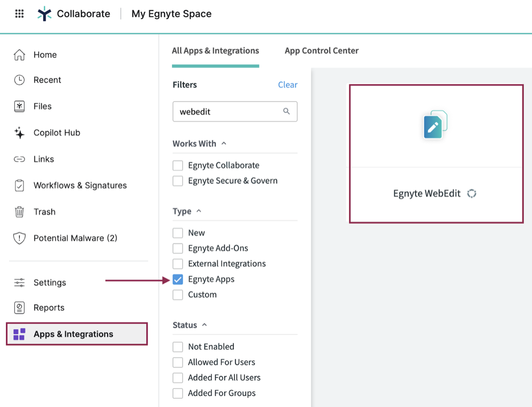Screen dimensions: 532x407
Task: Click the My Egnyte Space title
Action: (x=171, y=14)
